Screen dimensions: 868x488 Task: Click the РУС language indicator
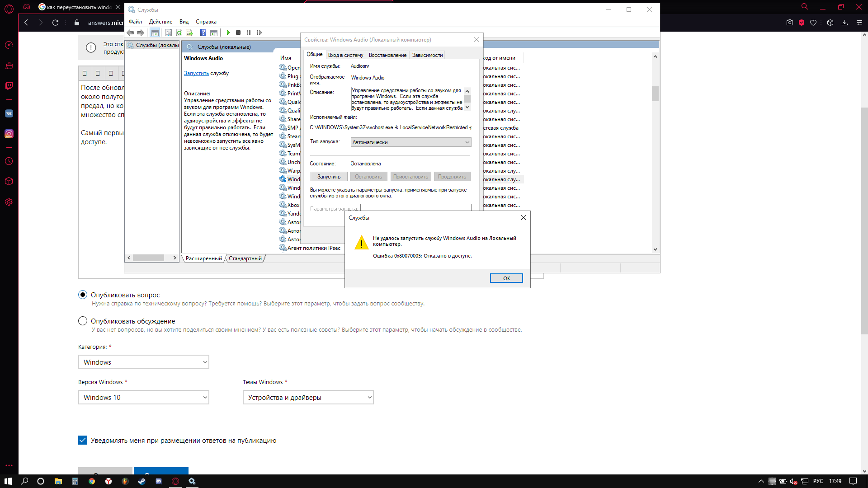coord(818,481)
